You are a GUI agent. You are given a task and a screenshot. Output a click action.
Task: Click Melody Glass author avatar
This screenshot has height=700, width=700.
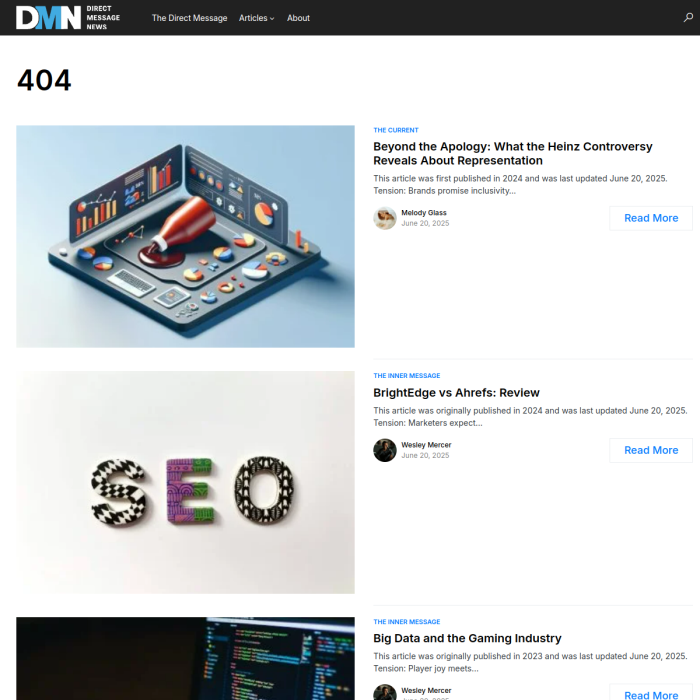click(x=385, y=218)
